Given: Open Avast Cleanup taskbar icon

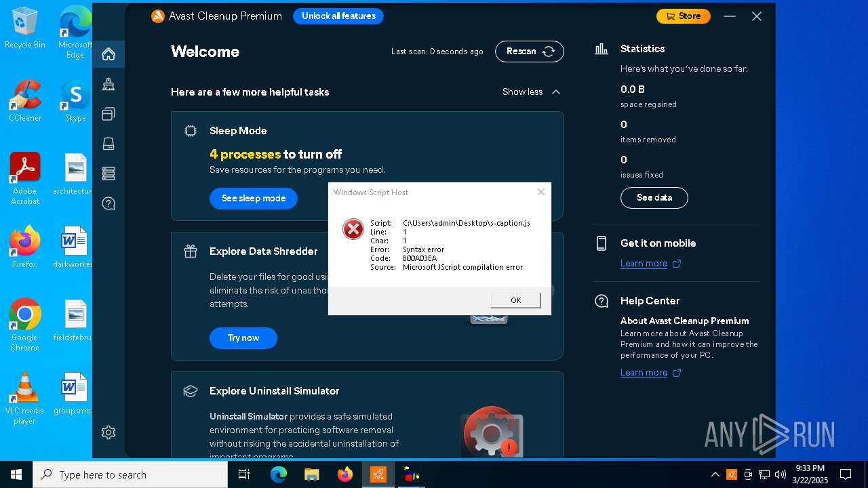Looking at the screenshot, I should 378,474.
